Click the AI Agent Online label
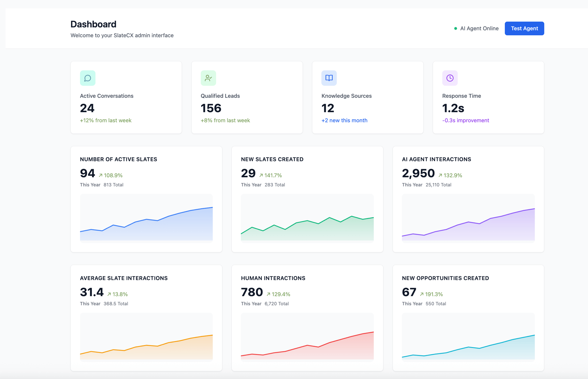 pos(479,28)
